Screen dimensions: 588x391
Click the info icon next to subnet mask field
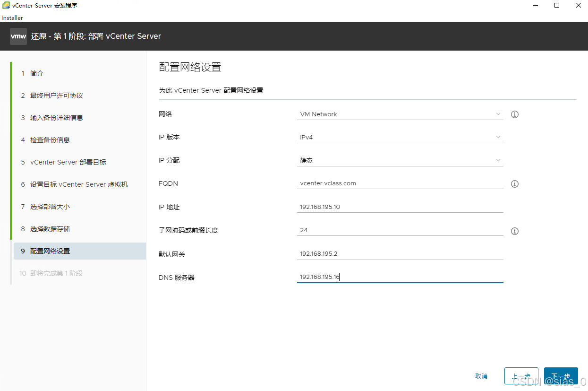(515, 231)
